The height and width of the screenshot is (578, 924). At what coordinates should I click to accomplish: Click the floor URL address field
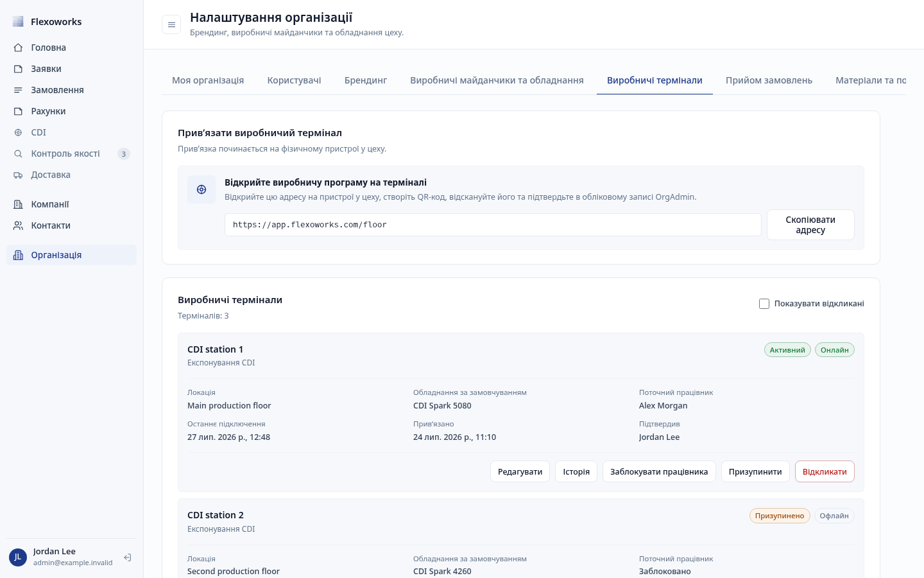coord(493,225)
